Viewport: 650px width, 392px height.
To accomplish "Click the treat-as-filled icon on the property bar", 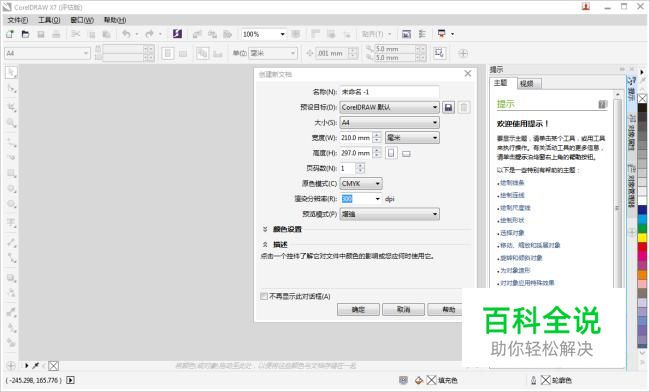I will pos(439,53).
